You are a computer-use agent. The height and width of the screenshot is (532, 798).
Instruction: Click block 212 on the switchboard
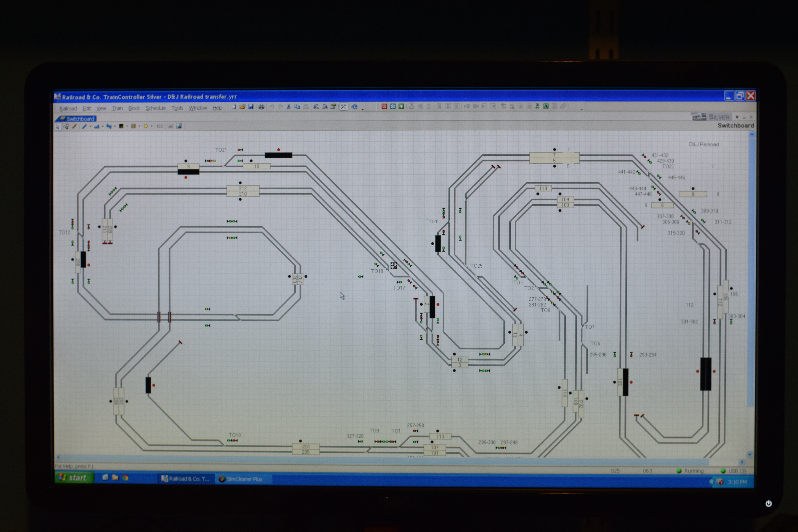243,188
